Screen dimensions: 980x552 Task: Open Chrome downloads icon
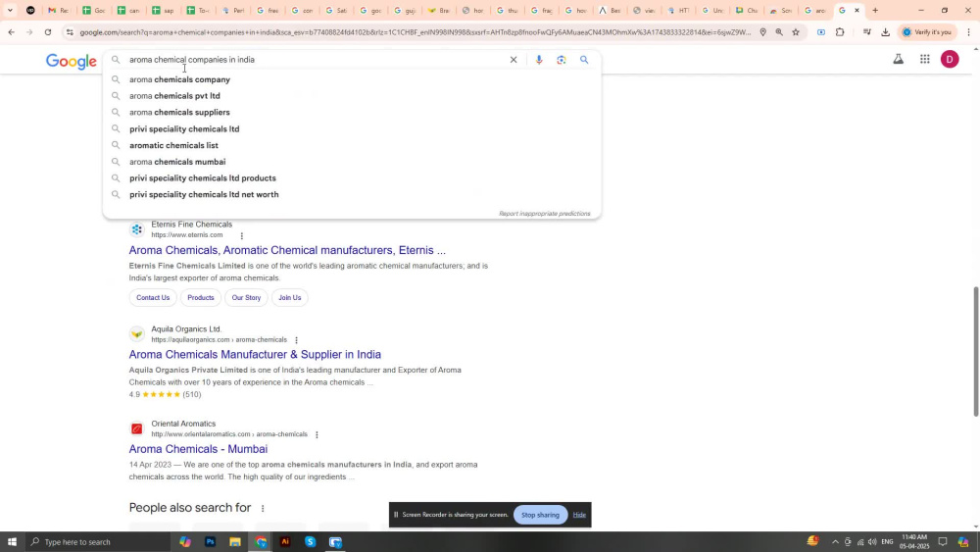click(x=885, y=32)
